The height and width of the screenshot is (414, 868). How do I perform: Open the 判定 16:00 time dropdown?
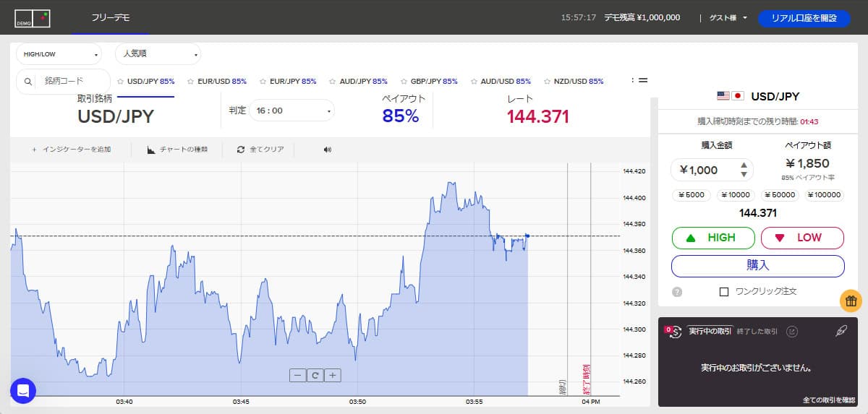click(292, 111)
